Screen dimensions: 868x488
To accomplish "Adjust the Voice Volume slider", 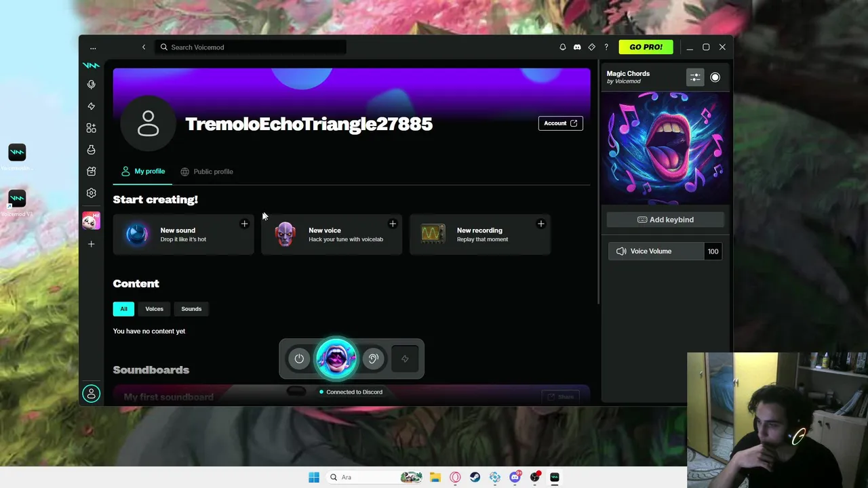I will (x=656, y=251).
